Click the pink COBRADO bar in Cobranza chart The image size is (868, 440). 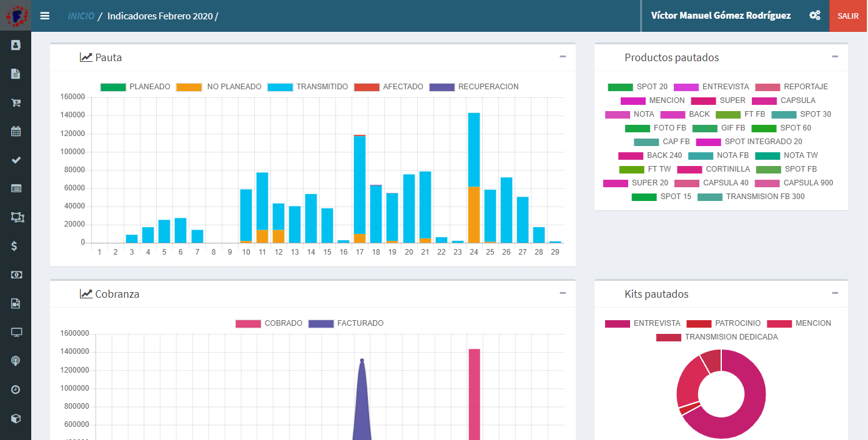[475, 394]
